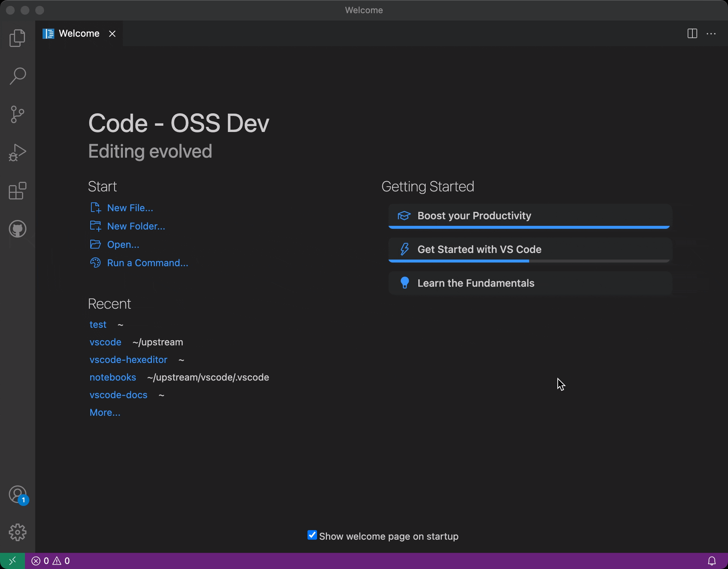Screen dimensions: 728x569
Task: Open the GitHub view in activity bar
Action: pos(17,229)
